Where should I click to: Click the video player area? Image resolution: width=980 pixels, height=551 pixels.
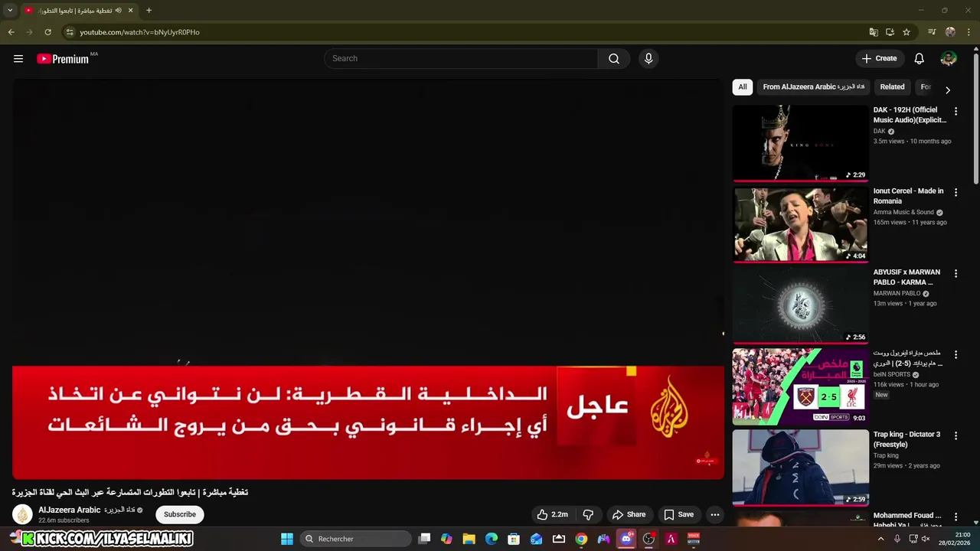367,279
